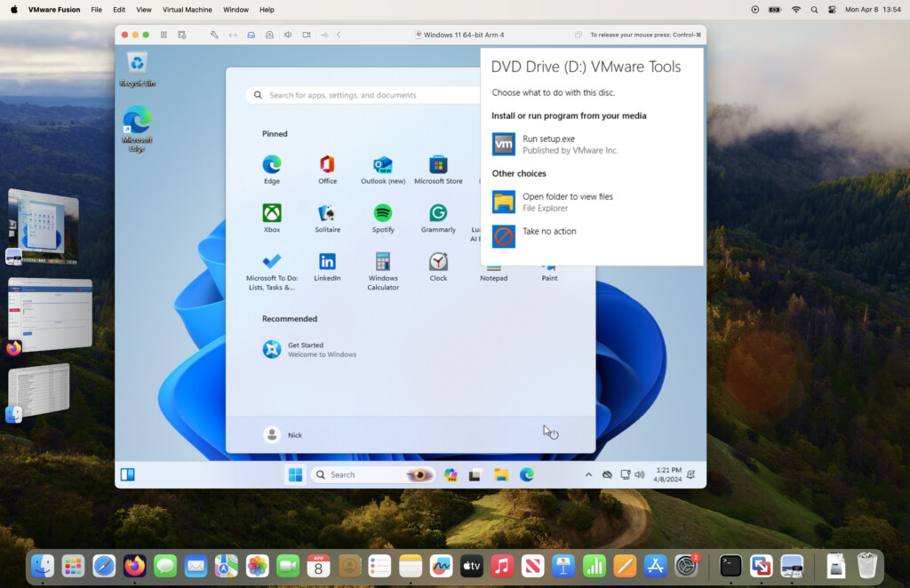Open Edge on Windows taskbar

pos(527,475)
